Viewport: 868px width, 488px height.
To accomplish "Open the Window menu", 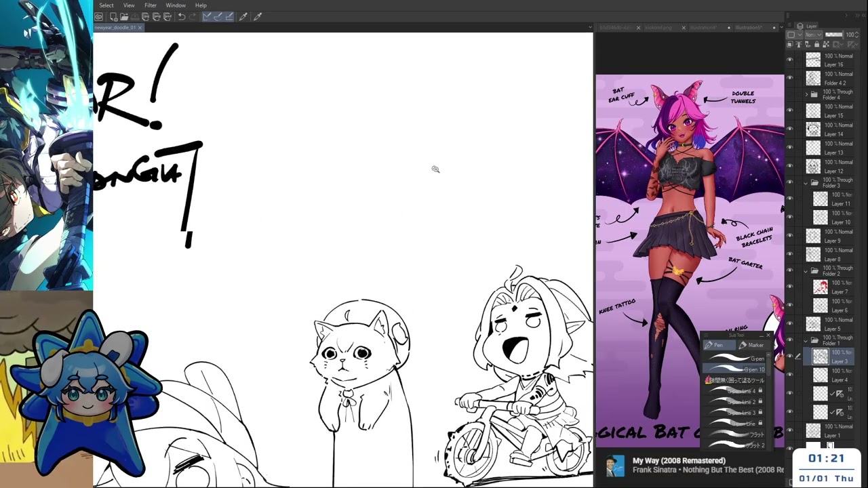I will [176, 5].
